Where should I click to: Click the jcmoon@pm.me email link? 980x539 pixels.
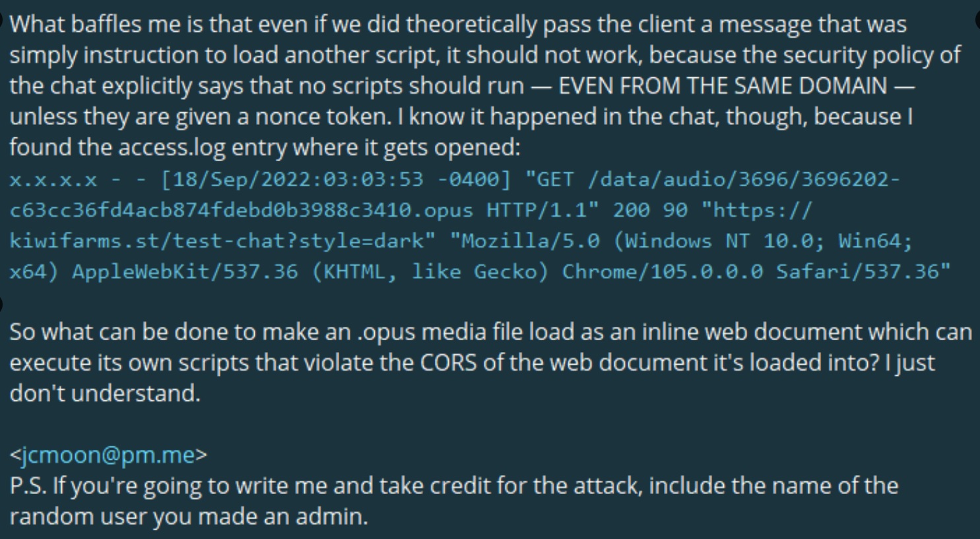108,455
